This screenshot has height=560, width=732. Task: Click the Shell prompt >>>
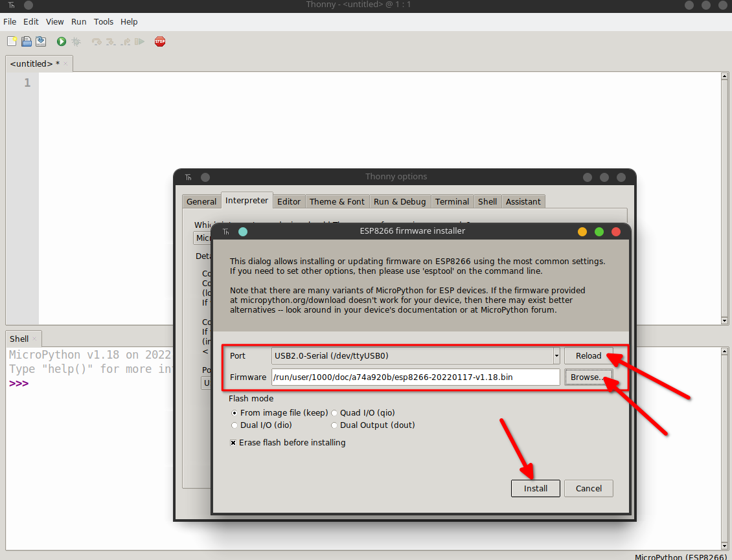(19, 384)
